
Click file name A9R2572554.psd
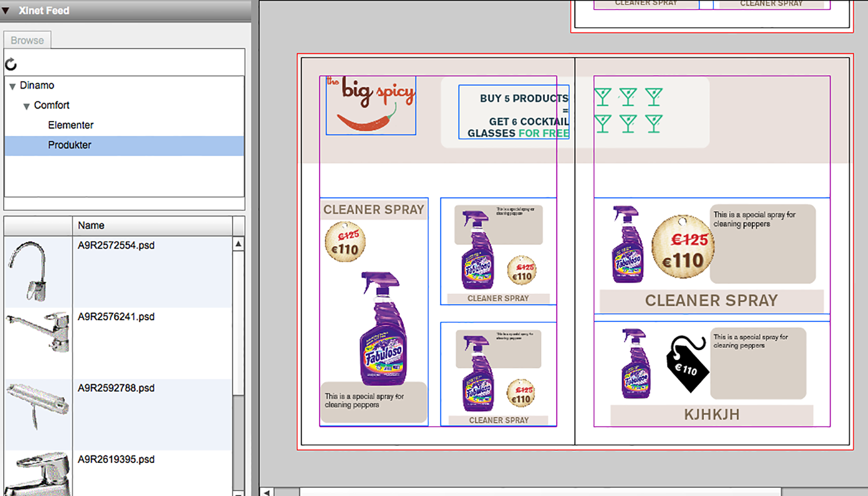coord(116,245)
